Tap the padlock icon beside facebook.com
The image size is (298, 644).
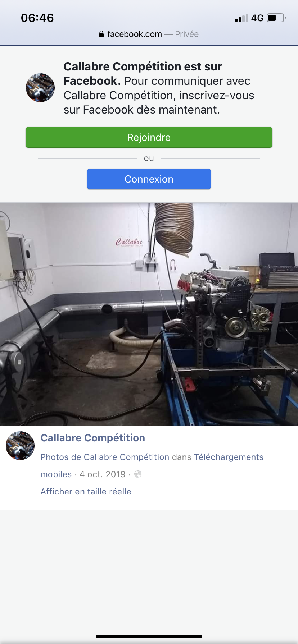point(101,34)
